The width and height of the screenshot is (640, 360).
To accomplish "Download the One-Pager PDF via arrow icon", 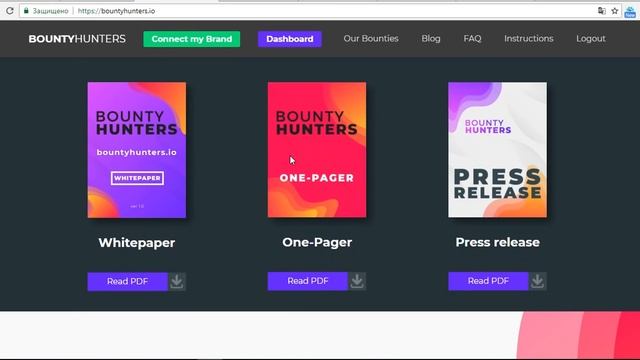I will point(357,281).
